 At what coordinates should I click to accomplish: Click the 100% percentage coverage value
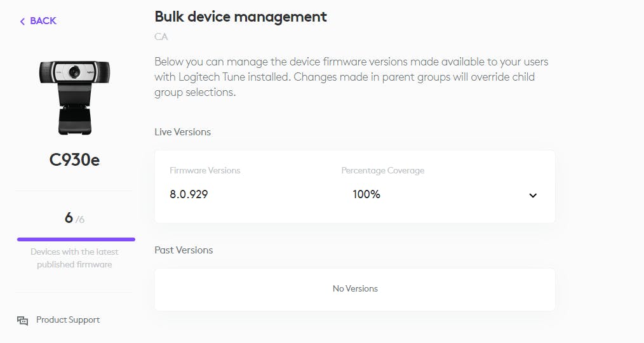point(366,194)
